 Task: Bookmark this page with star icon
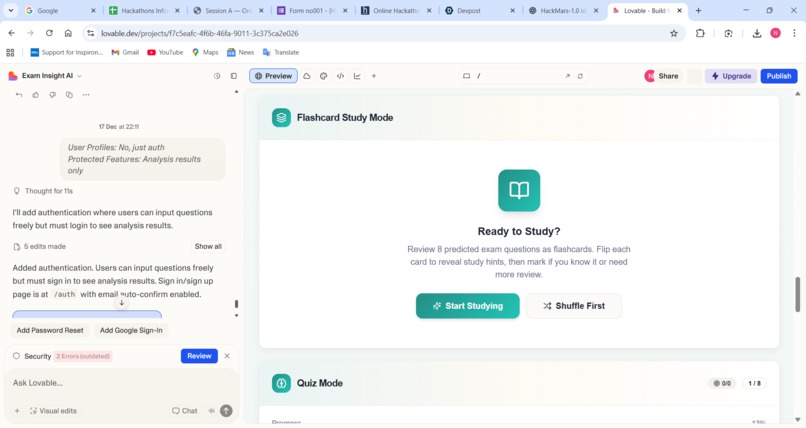click(x=674, y=33)
